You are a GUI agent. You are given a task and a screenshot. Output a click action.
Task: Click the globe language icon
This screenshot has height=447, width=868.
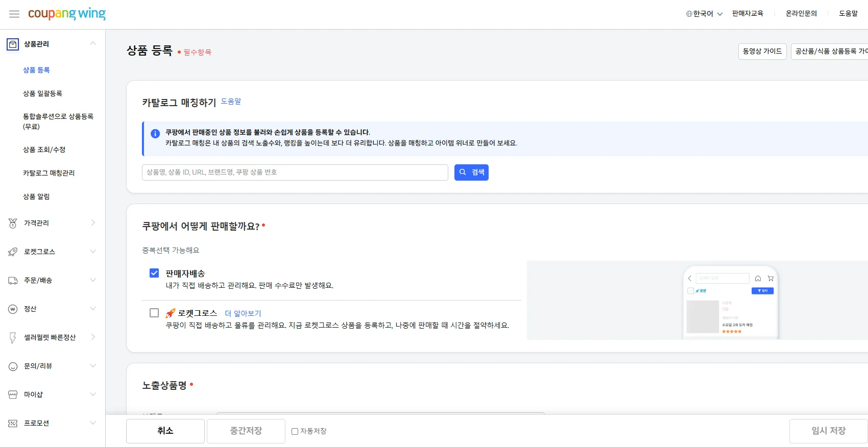pyautogui.click(x=689, y=14)
